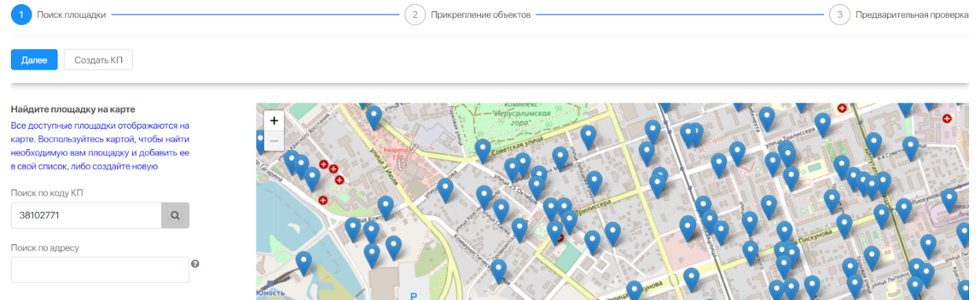Select the map marker on Советская улица
The width and height of the screenshot is (980, 300).
point(483,149)
